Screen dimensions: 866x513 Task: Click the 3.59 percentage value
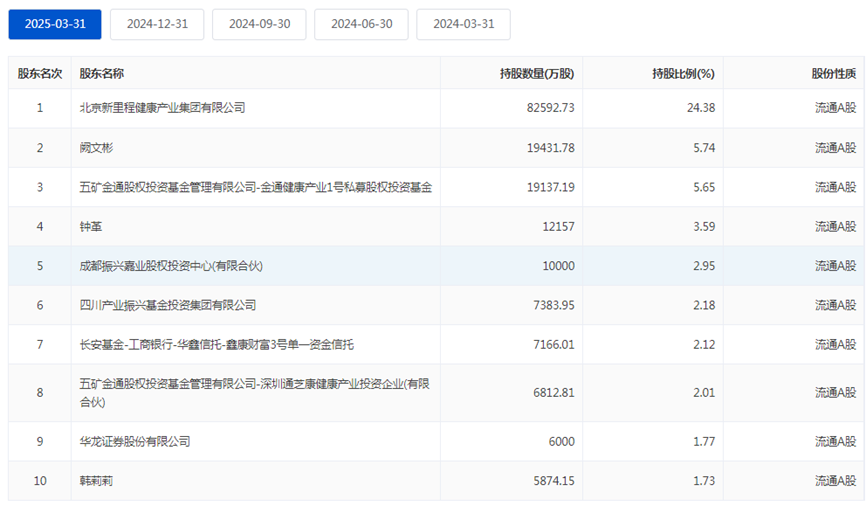[704, 226]
